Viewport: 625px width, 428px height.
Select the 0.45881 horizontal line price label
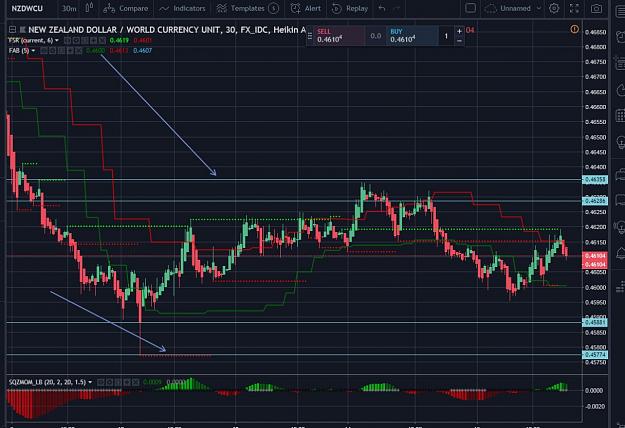click(595, 322)
